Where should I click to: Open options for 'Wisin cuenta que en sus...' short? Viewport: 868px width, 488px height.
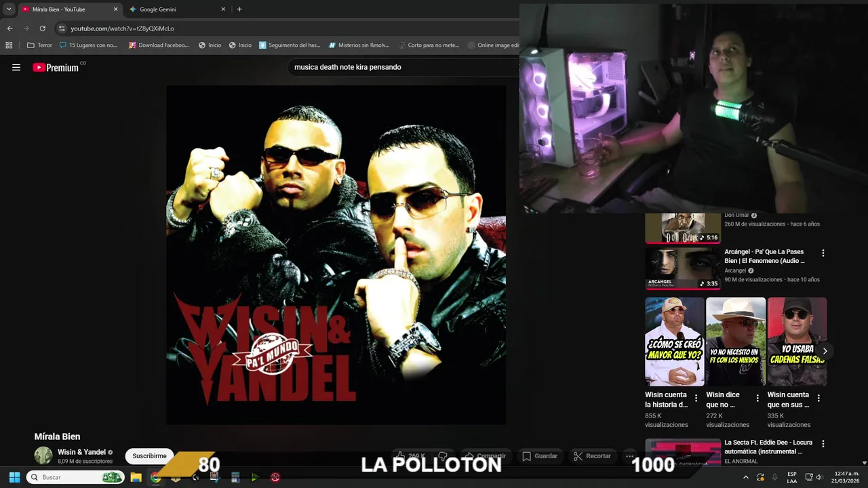(x=818, y=399)
